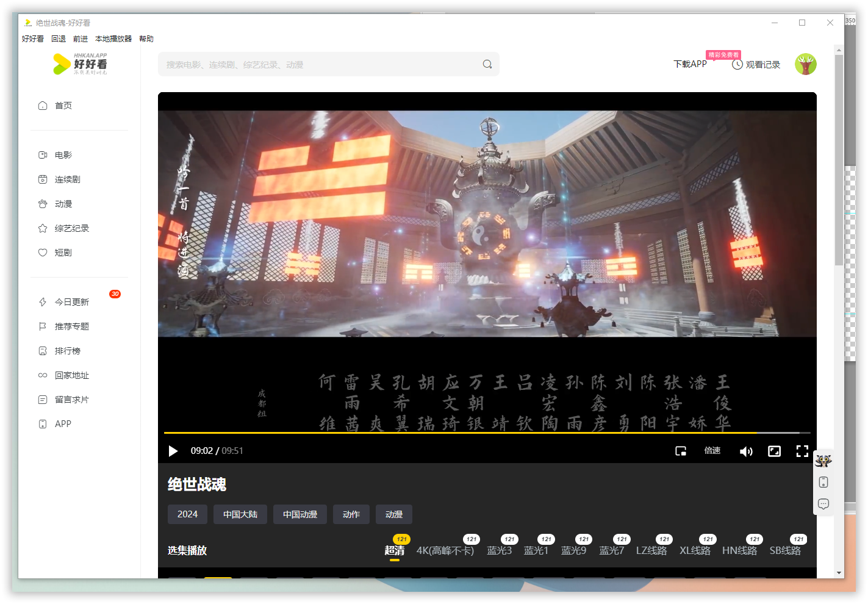
Task: Toggle picture-in-picture mode icon
Action: (x=681, y=451)
